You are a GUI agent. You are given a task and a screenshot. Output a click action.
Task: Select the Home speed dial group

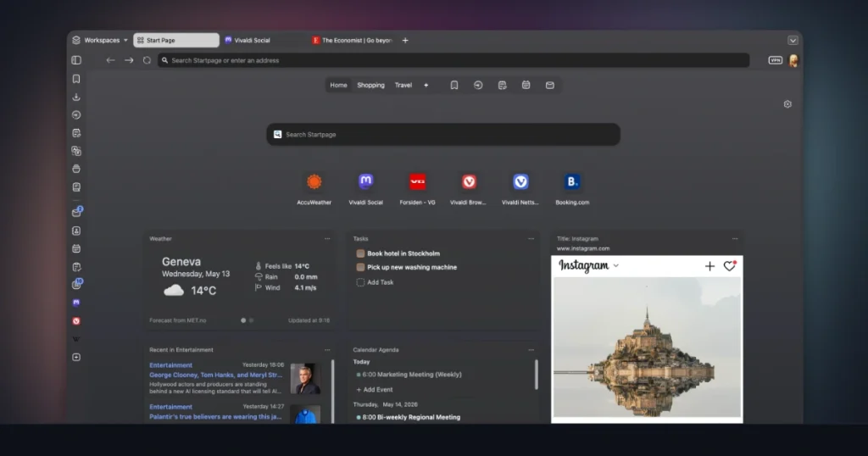338,86
